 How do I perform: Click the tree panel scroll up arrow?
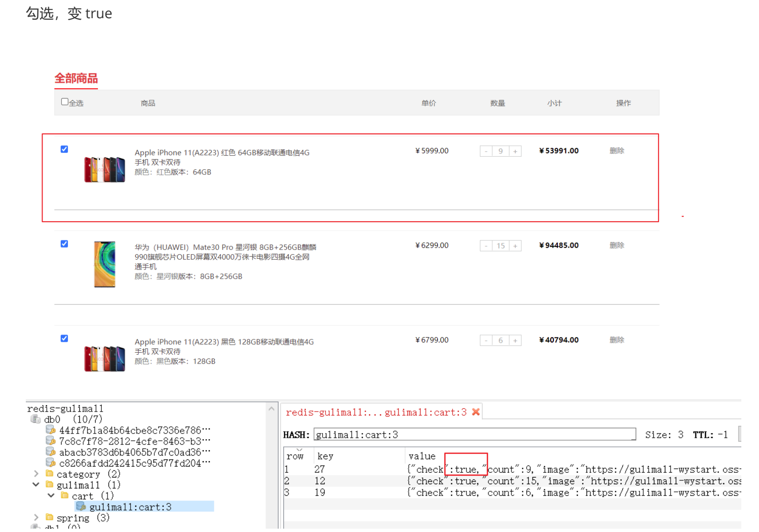(x=271, y=409)
